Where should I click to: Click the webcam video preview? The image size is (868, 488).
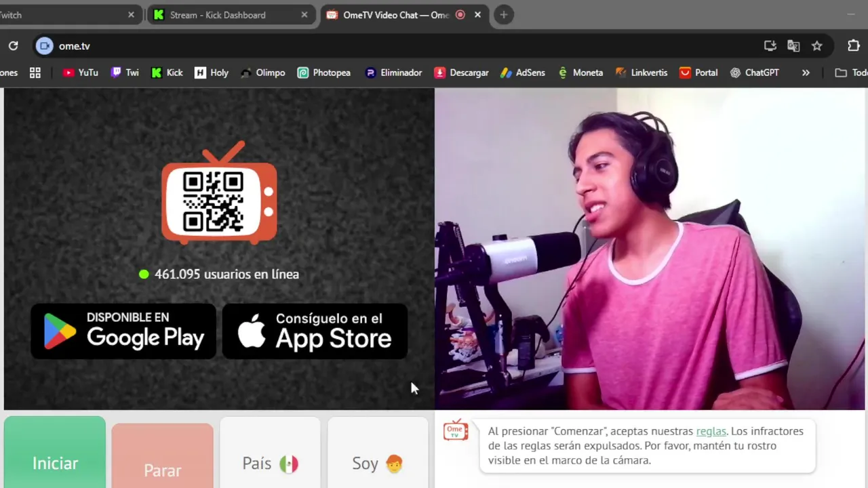[x=650, y=249]
